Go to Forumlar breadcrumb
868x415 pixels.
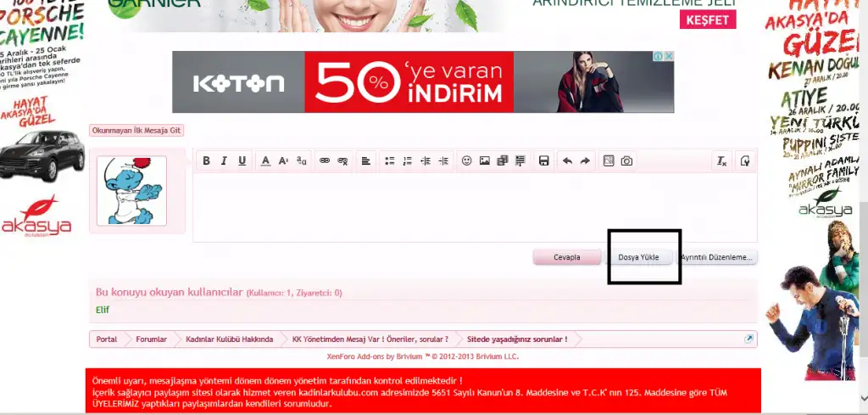tap(151, 339)
